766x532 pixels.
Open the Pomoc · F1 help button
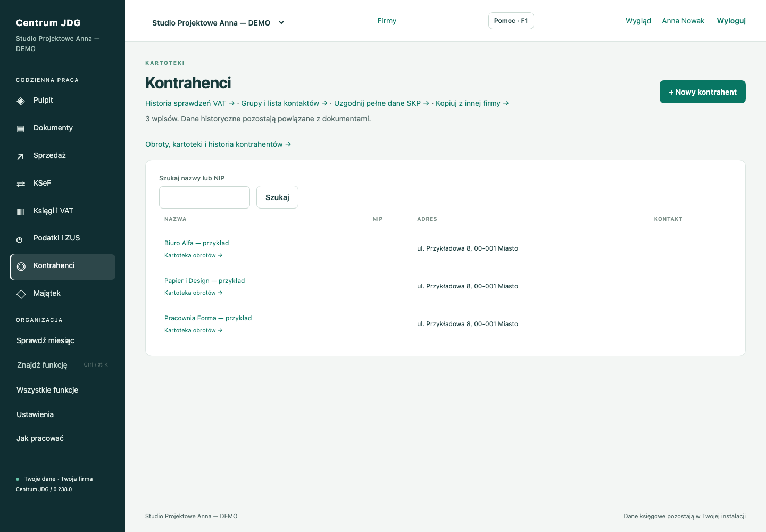coord(511,21)
